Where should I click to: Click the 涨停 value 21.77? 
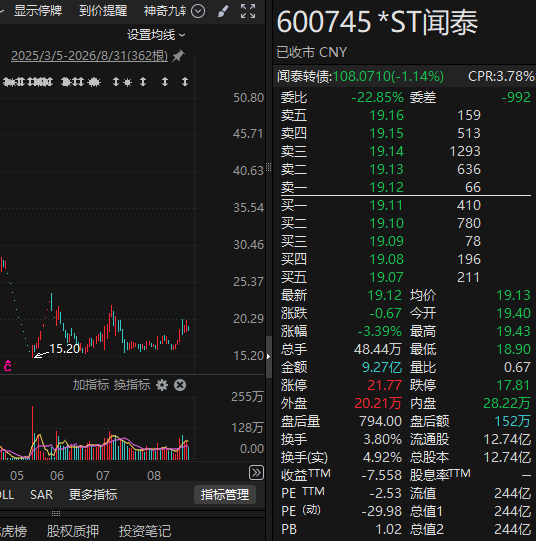tap(385, 385)
